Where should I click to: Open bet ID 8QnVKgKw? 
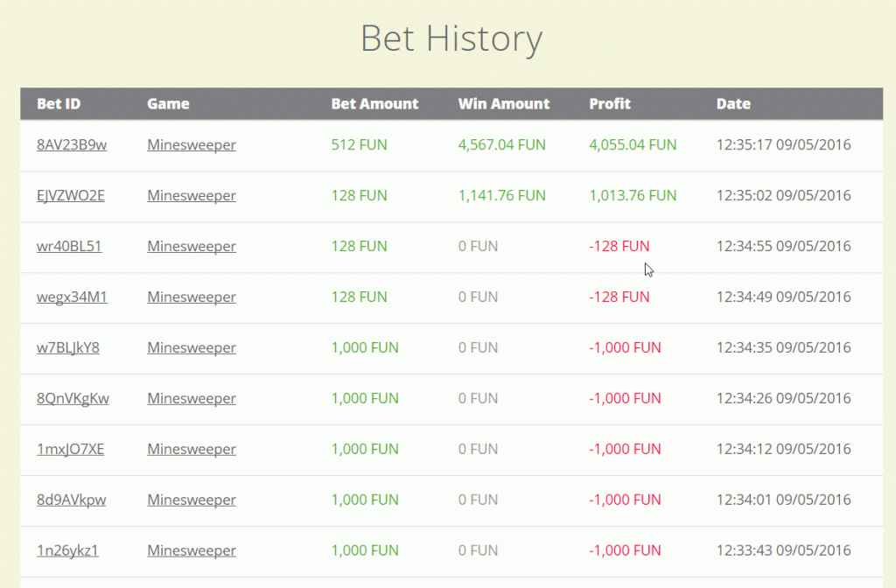[73, 398]
